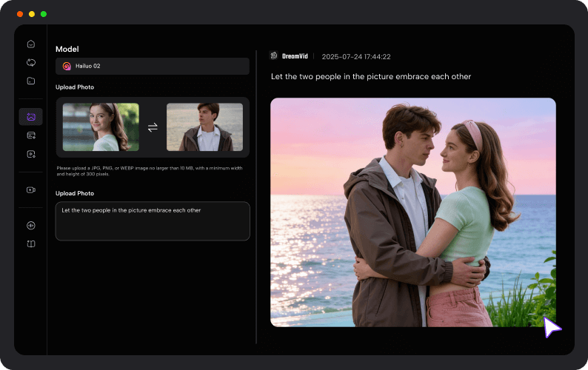The image size is (588, 370).
Task: Select the highlighted image-to-video sidebar icon
Action: coord(30,117)
